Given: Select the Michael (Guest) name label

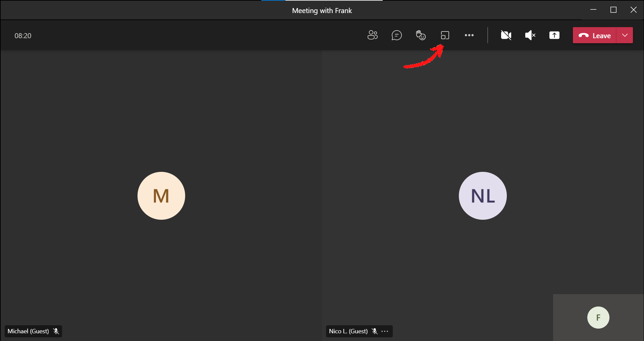Looking at the screenshot, I should click(x=28, y=331).
